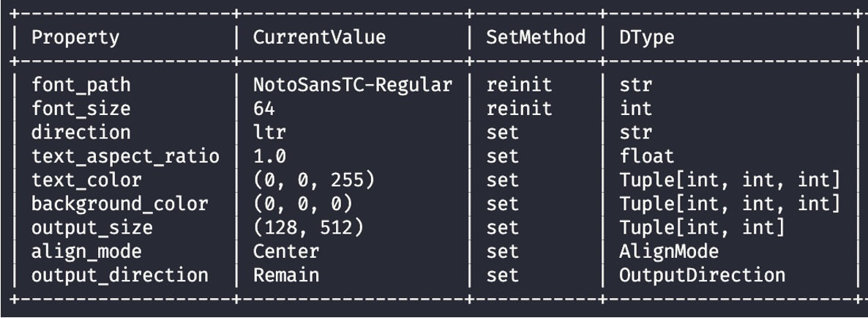Click the ltr direction value

coord(269,133)
